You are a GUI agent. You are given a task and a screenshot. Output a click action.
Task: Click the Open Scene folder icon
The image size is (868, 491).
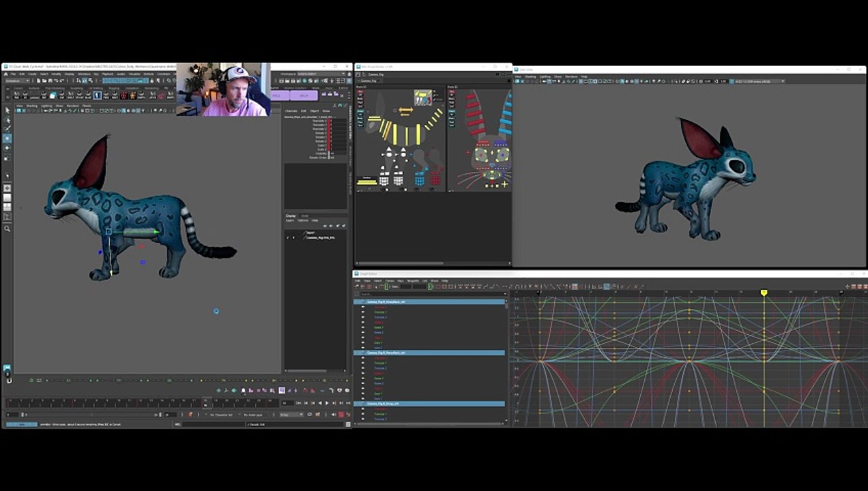(44, 80)
